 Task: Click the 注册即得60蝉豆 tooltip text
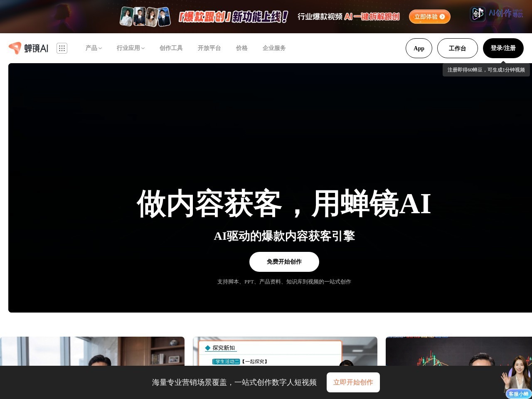click(x=486, y=70)
